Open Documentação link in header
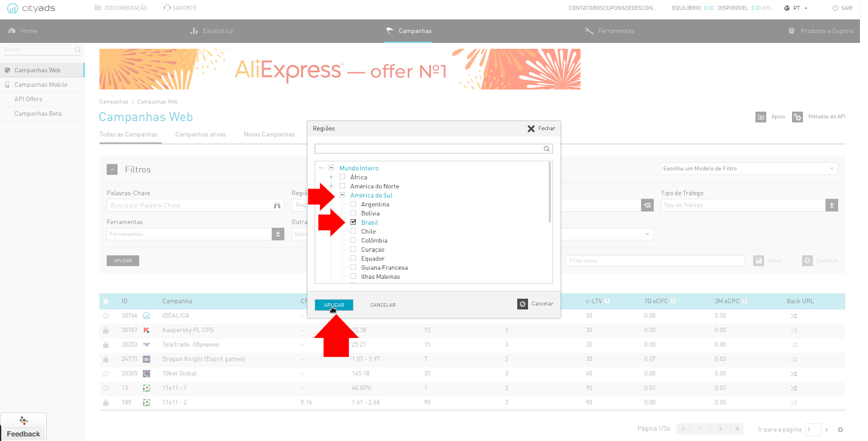The height and width of the screenshot is (441, 868). 121,8
